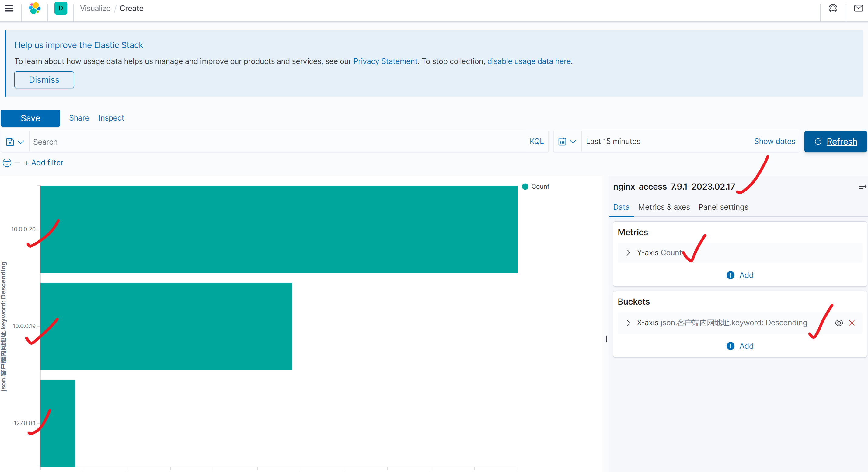Open the help menu icon
This screenshot has height=472, width=868.
click(x=833, y=9)
